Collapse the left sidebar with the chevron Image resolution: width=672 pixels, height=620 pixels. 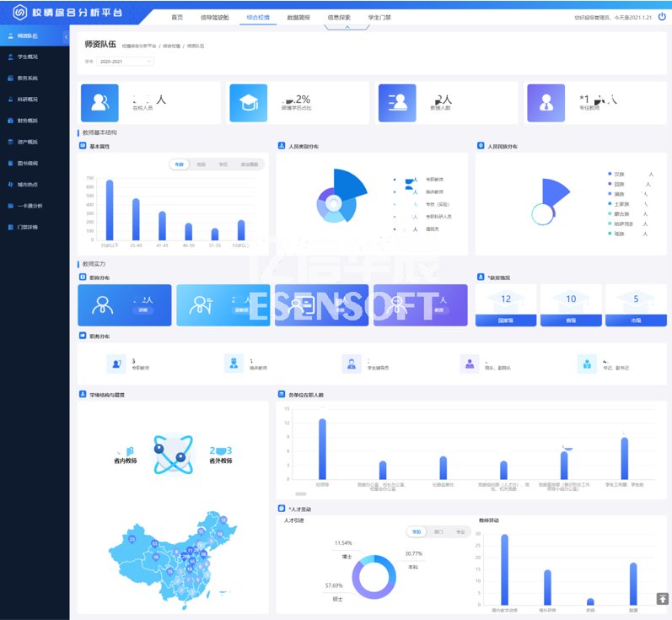click(66, 36)
